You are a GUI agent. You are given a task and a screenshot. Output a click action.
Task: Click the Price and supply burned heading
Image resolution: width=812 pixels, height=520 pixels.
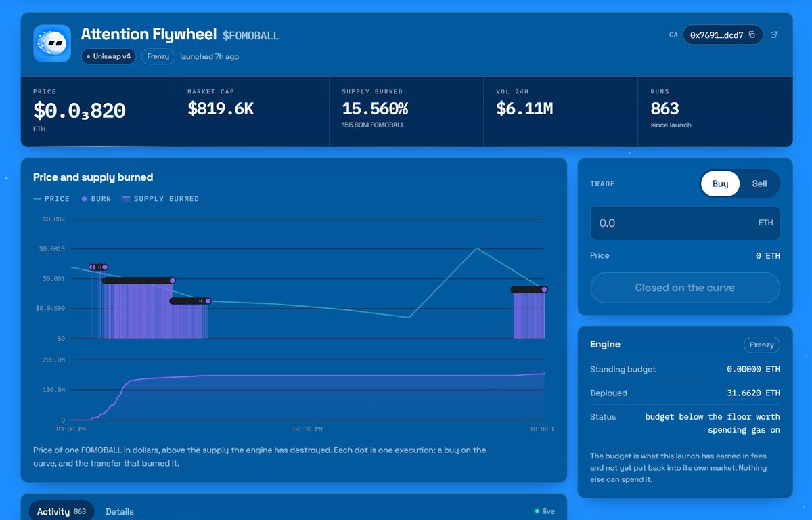(93, 177)
